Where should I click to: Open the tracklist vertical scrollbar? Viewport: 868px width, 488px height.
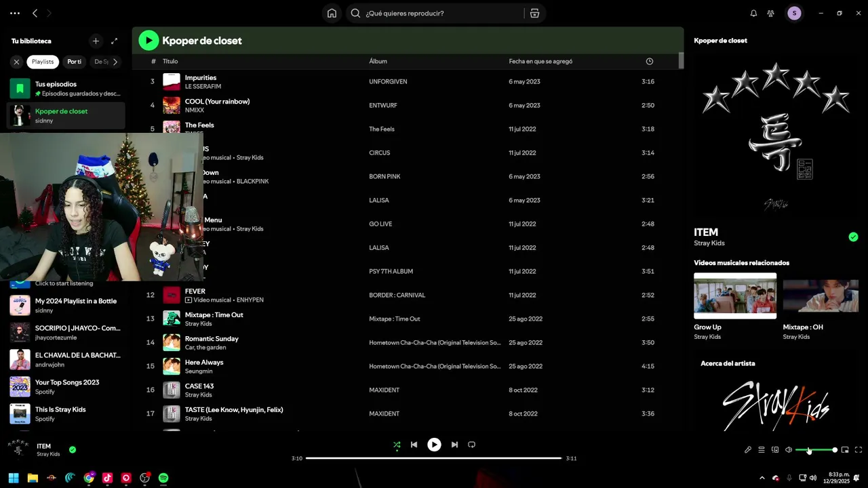tap(681, 60)
